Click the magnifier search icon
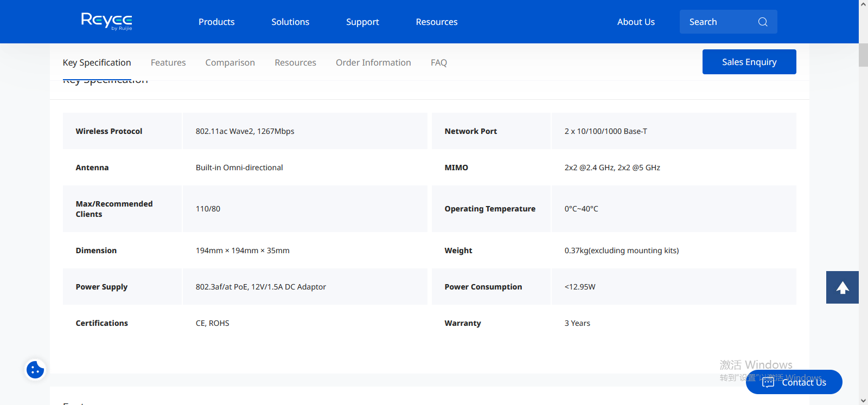Screen dimensions: 868x405 763,22
